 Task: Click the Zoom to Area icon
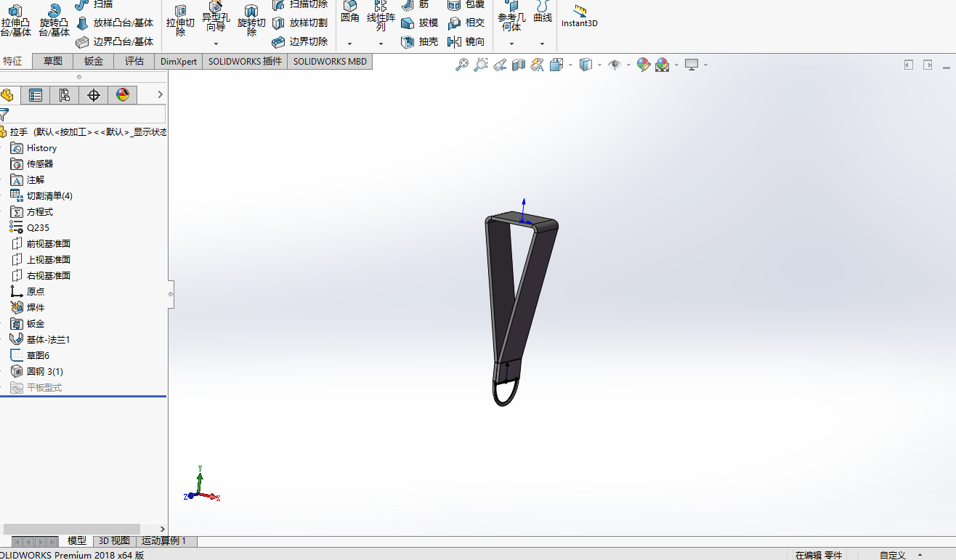(481, 65)
